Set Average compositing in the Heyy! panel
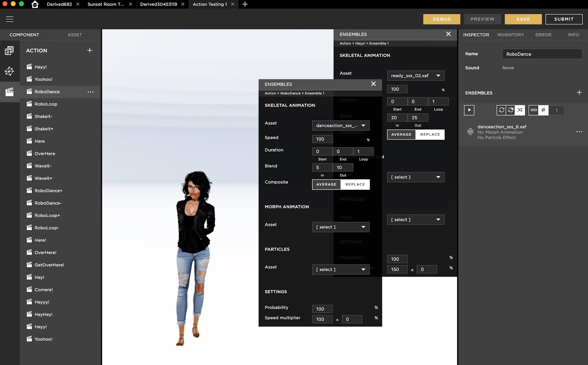 click(401, 135)
